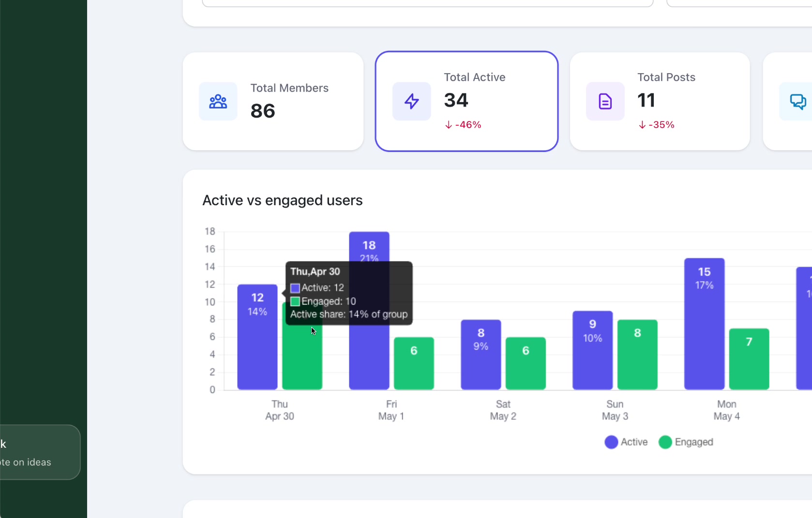Click the Engaged bar for Mon May 4
812x518 pixels.
click(x=749, y=359)
